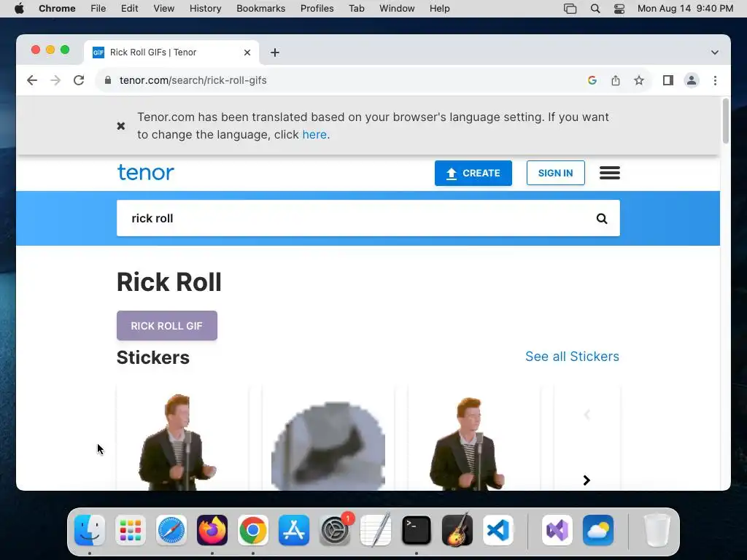Select the Rick Roll GIFs browser tab
The width and height of the screenshot is (747, 560).
(171, 52)
